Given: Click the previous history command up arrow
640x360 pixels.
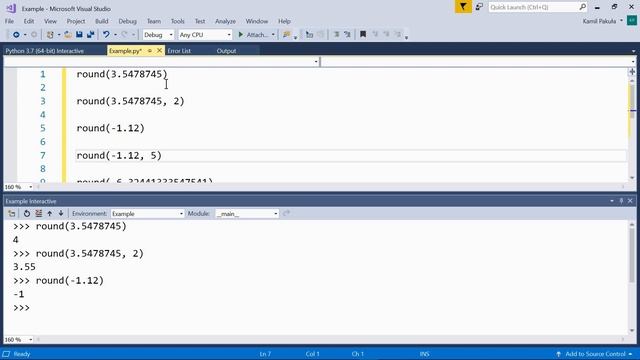Looking at the screenshot, I should click(50, 213).
